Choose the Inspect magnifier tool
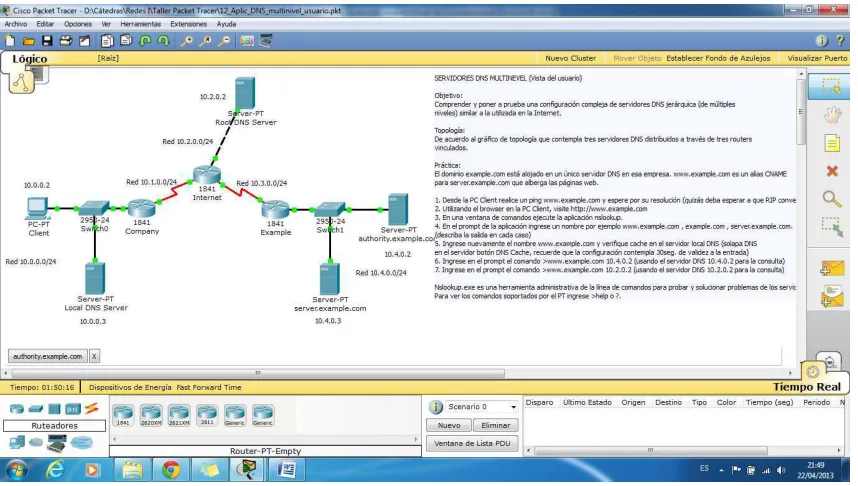The image size is (858, 486). (x=832, y=199)
